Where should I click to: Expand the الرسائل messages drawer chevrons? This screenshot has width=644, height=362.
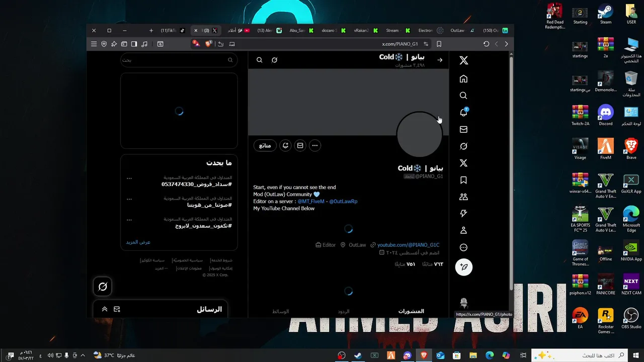coord(105,309)
